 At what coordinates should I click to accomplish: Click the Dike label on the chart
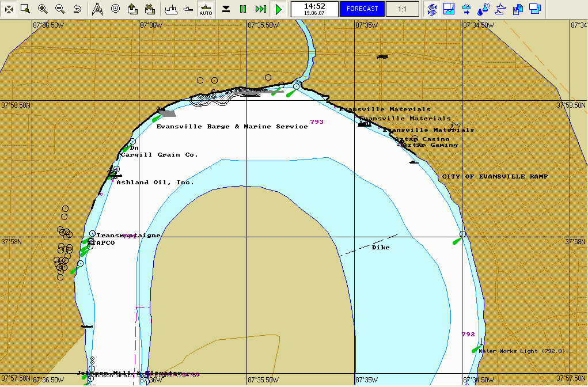coord(381,248)
